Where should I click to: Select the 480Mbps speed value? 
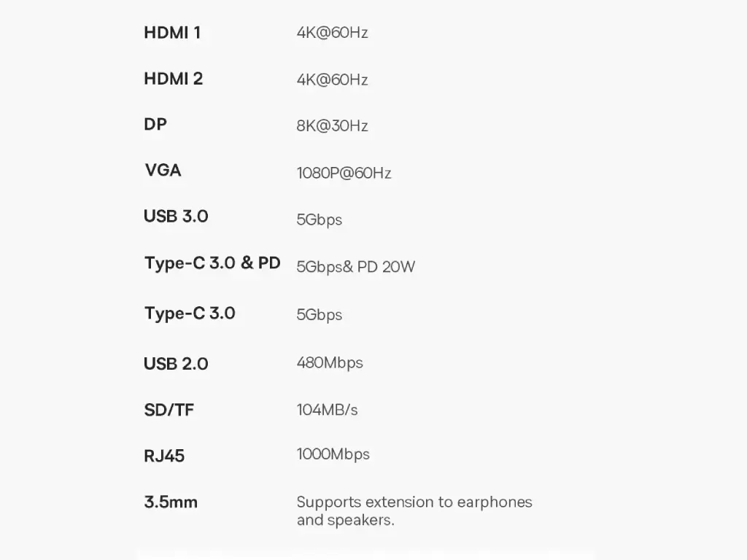(x=330, y=363)
